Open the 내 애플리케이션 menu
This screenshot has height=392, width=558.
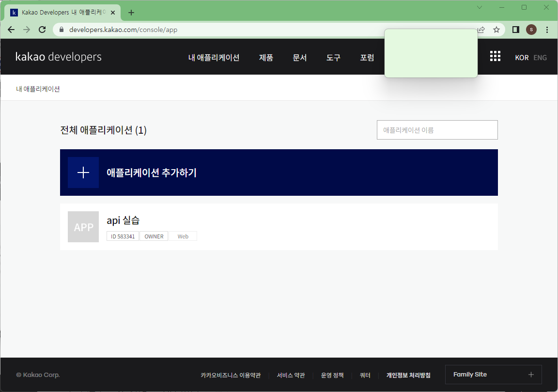coord(214,57)
